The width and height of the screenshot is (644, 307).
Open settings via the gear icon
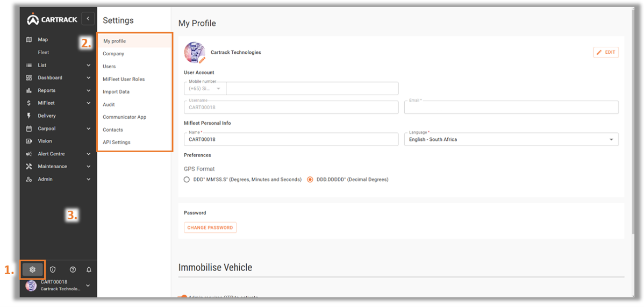tap(33, 269)
